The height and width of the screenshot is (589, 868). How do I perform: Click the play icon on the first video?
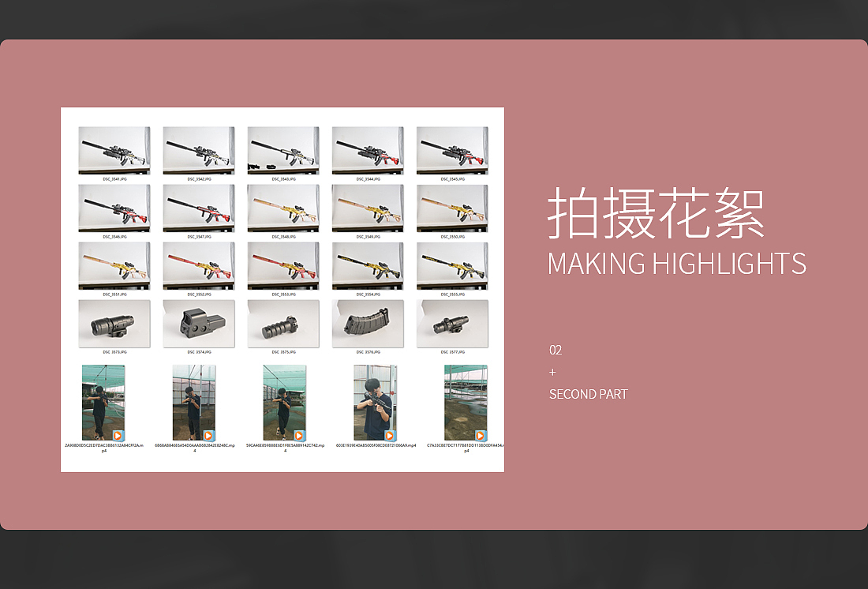[x=117, y=433]
